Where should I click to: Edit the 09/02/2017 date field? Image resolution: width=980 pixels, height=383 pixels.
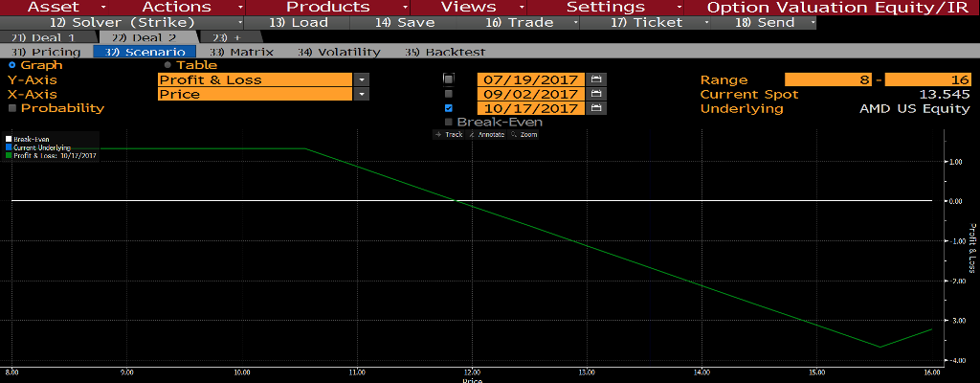click(531, 94)
